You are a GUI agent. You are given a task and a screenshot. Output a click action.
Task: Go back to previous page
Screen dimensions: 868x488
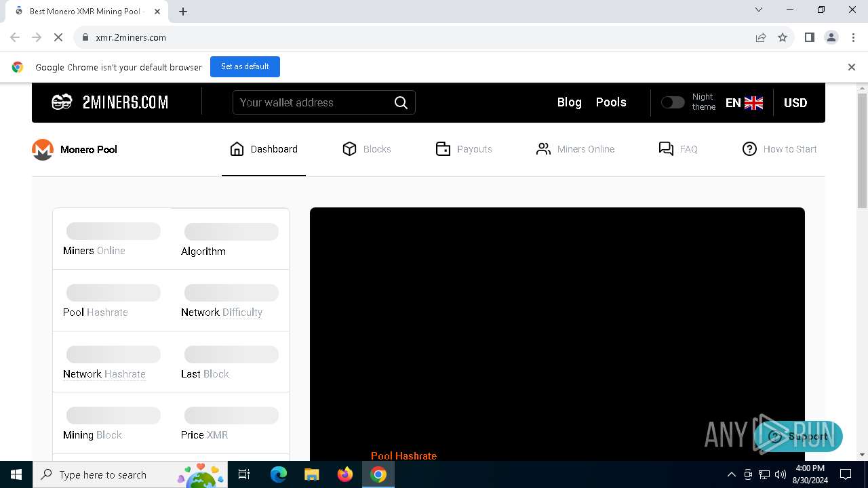pyautogui.click(x=15, y=37)
